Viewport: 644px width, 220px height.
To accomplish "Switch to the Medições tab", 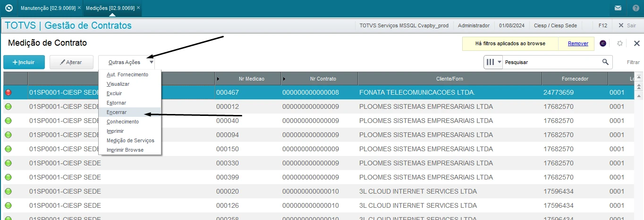I will point(110,8).
